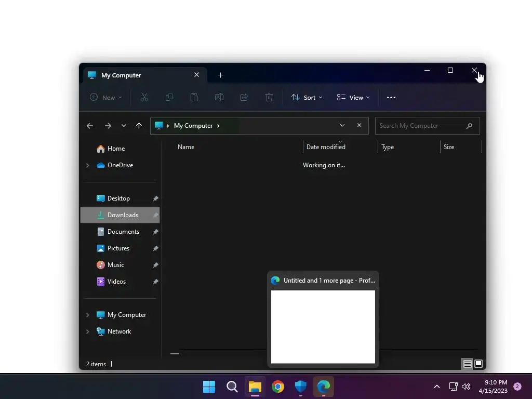Image resolution: width=532 pixels, height=399 pixels.
Task: Go up one level with up arrow
Action: [x=139, y=126]
